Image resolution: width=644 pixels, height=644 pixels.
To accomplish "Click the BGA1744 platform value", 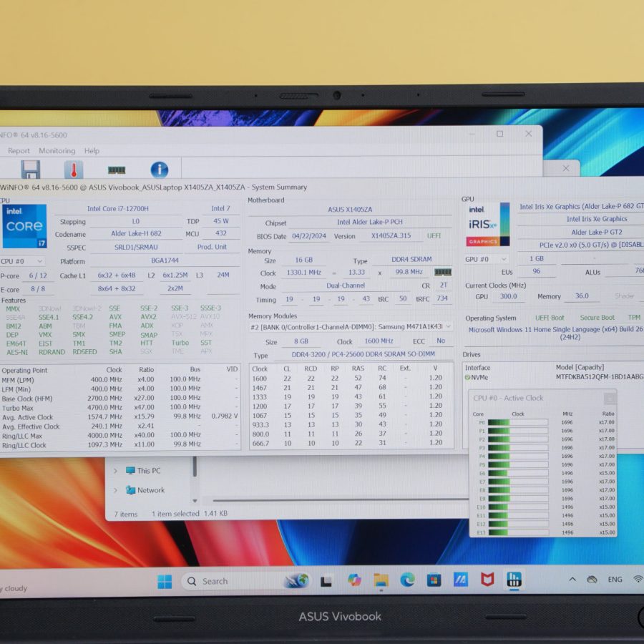I will [x=165, y=260].
